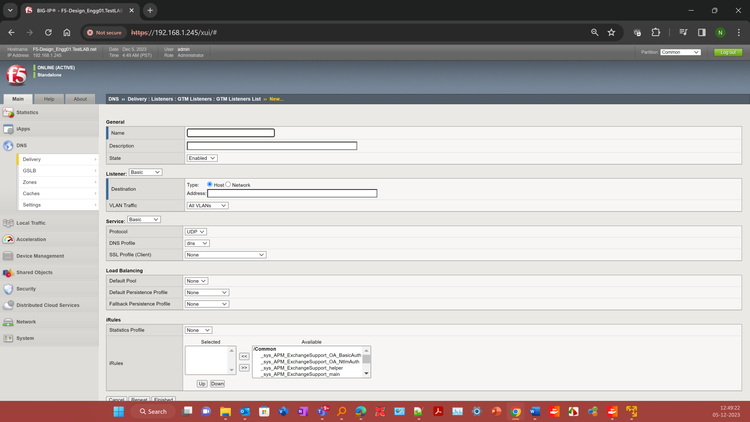Image resolution: width=750 pixels, height=422 pixels.
Task: Open the Security sidebar section
Action: click(26, 289)
